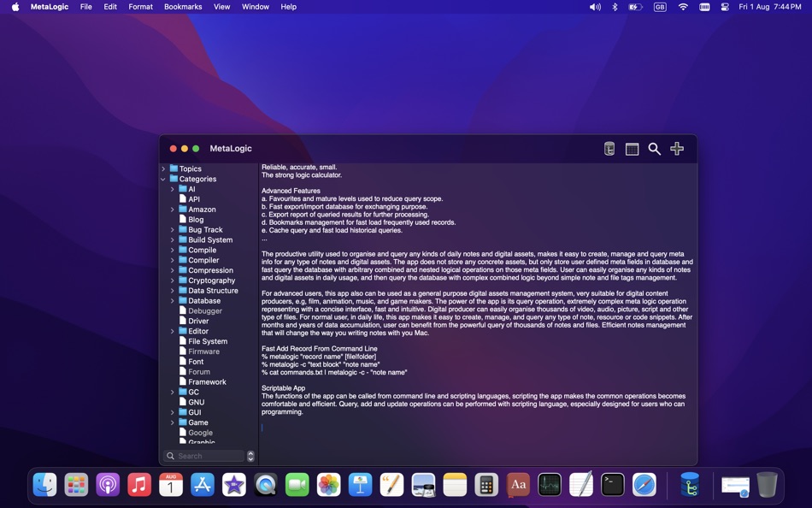This screenshot has width=812, height=508.
Task: Click the stepper beside the Search field
Action: (x=250, y=456)
